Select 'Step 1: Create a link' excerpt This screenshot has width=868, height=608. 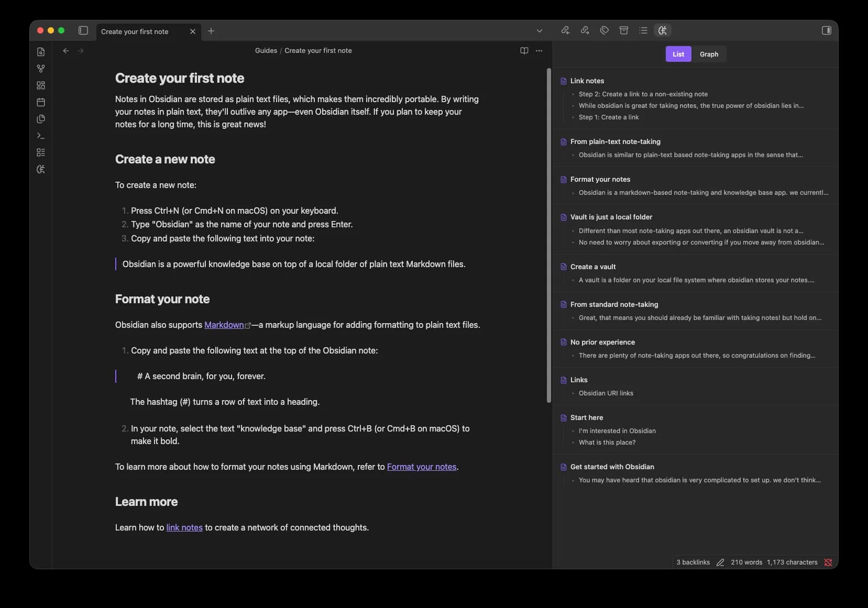609,117
